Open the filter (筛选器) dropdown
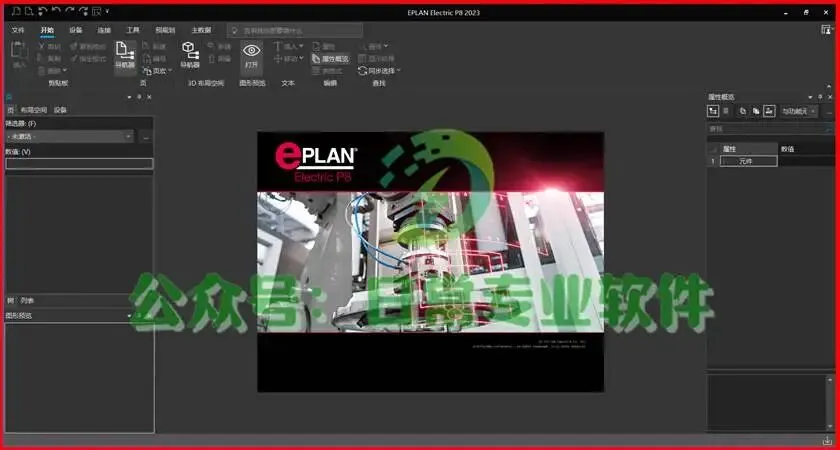Screen dimensions: 840x450 70,137
